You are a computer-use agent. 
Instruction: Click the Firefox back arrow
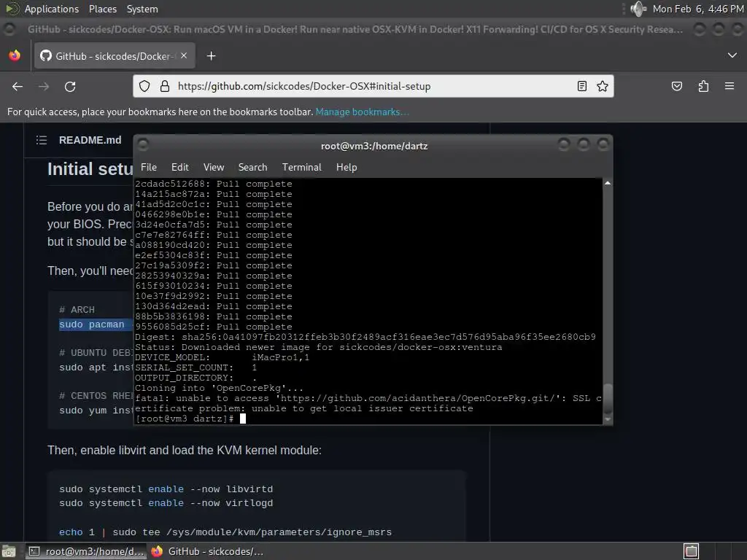(18, 86)
